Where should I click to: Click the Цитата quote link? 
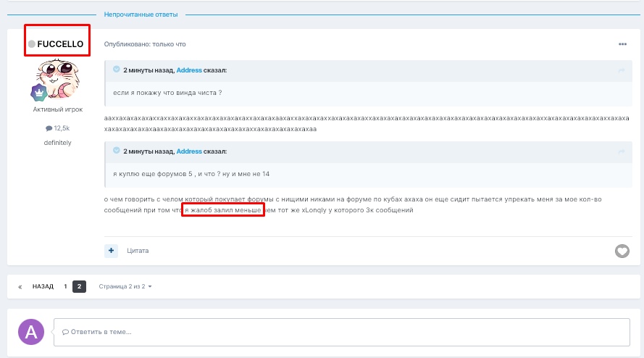coord(138,251)
